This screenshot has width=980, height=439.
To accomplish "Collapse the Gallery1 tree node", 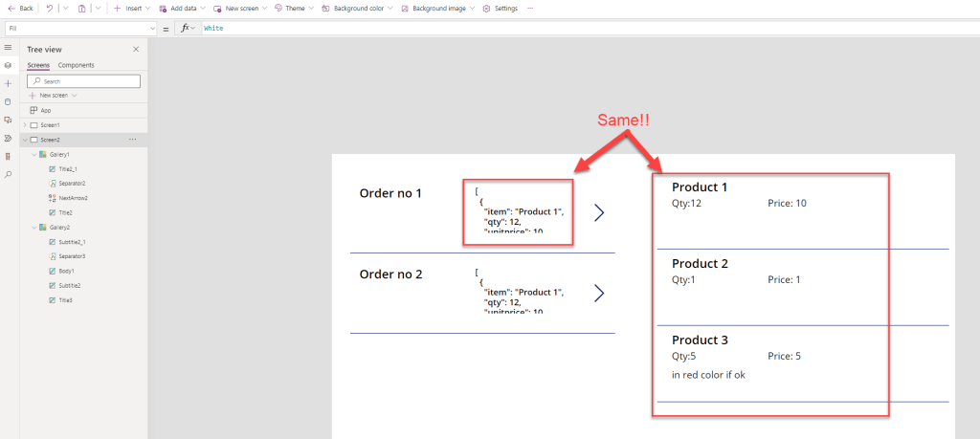I will pyautogui.click(x=33, y=154).
